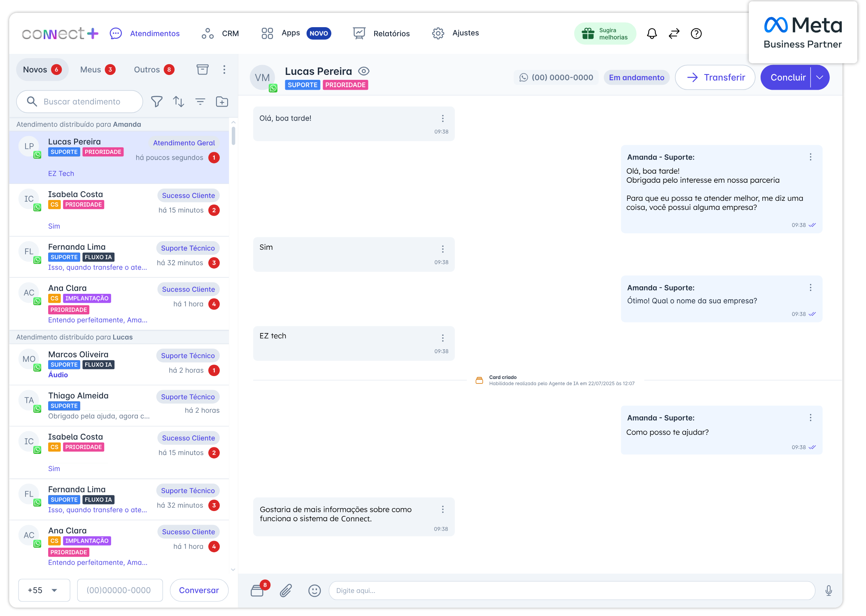Open options menu on 'EZ tech' message
Image resolution: width=866 pixels, height=616 pixels.
pos(442,338)
